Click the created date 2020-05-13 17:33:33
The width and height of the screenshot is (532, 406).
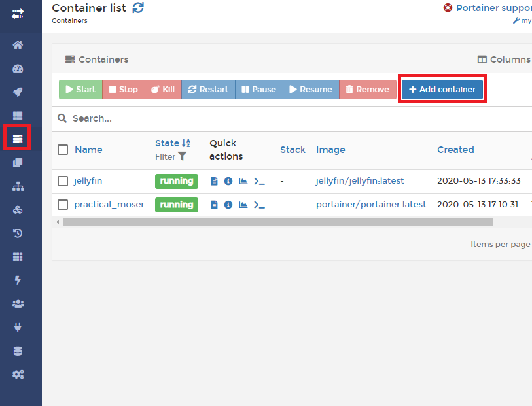[479, 181]
